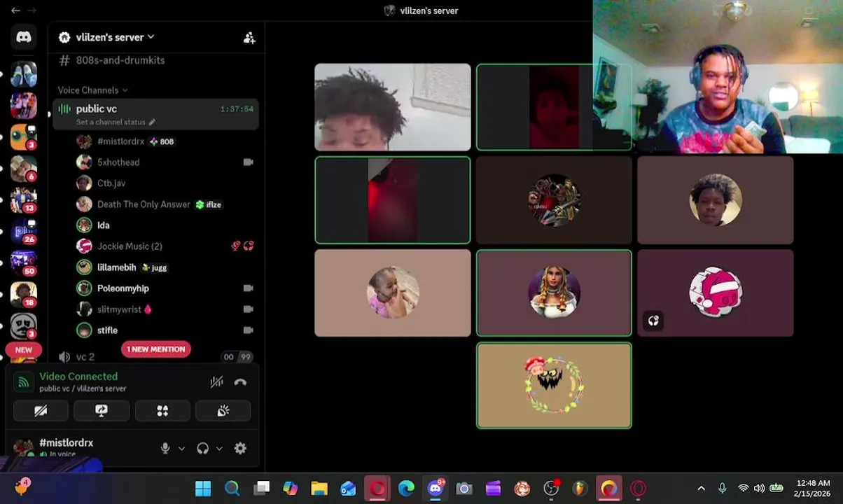Screen dimensions: 843x504
Task: Click taskbar clock showing 12:48 AM
Action: click(813, 488)
